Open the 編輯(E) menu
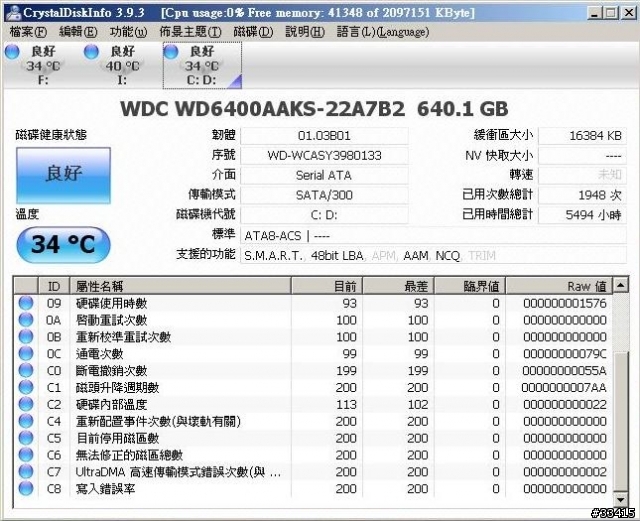 78,31
